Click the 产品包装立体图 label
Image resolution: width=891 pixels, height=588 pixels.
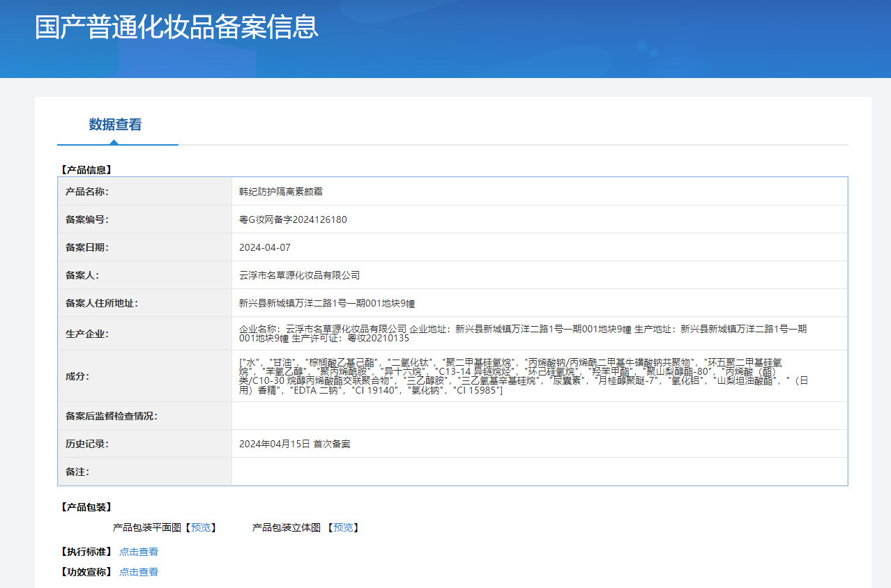point(287,527)
